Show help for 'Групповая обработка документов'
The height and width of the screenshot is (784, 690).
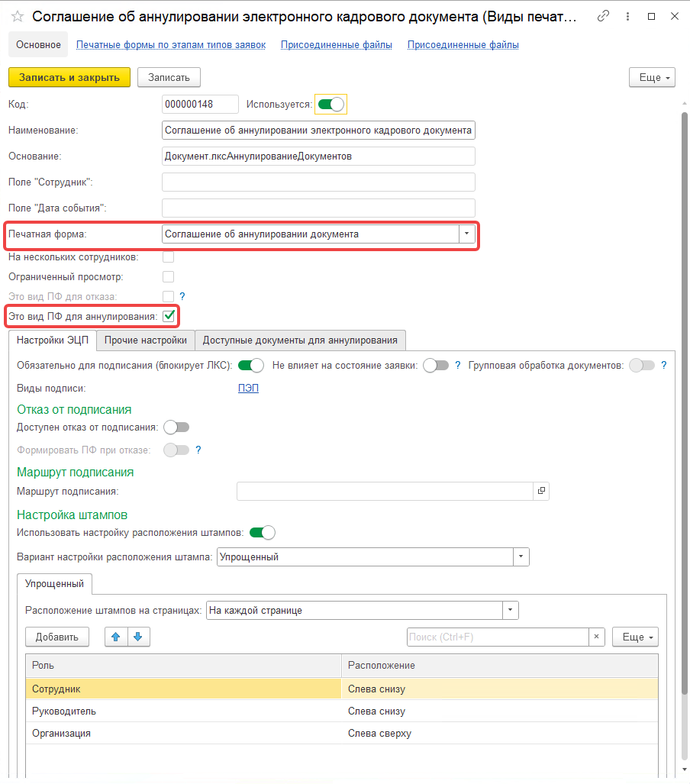[663, 366]
